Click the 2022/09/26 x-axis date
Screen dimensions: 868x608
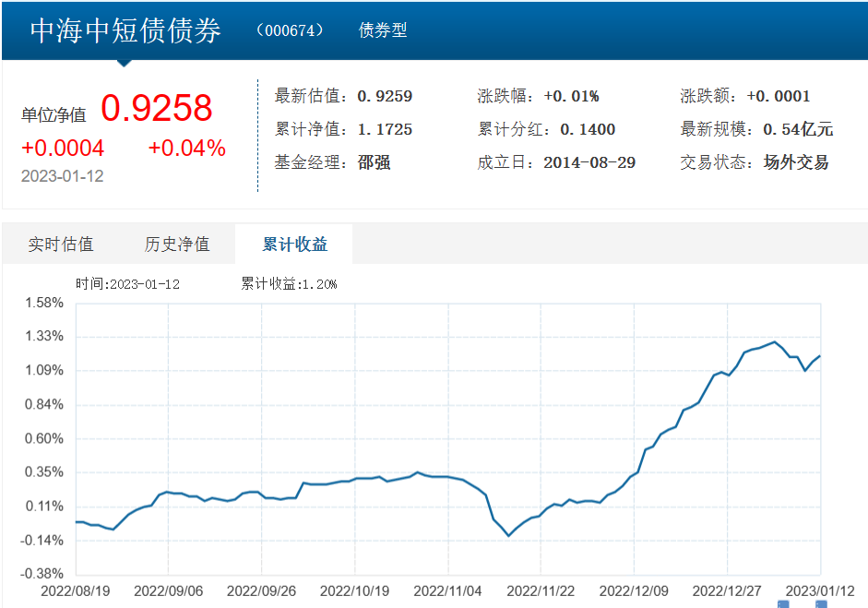[x=261, y=591]
